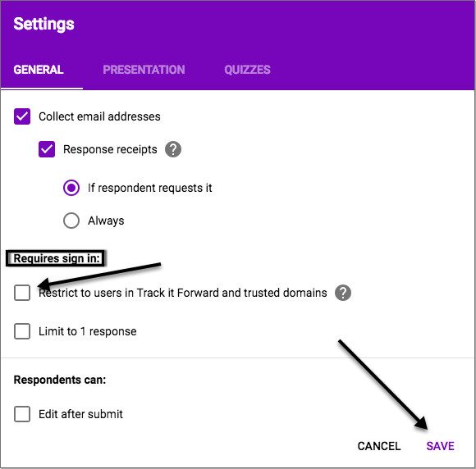Screen dimensions: 476x469
Task: Open help icon beside Response receipts
Action: [x=173, y=149]
